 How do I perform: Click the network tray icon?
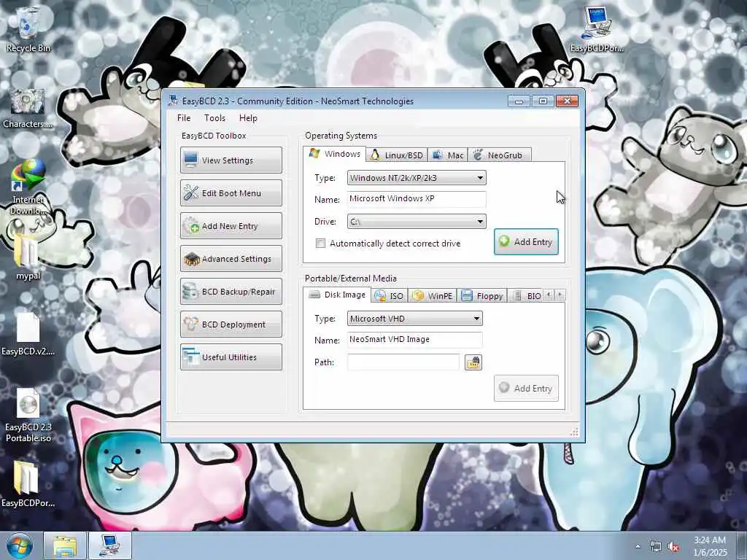pyautogui.click(x=656, y=547)
